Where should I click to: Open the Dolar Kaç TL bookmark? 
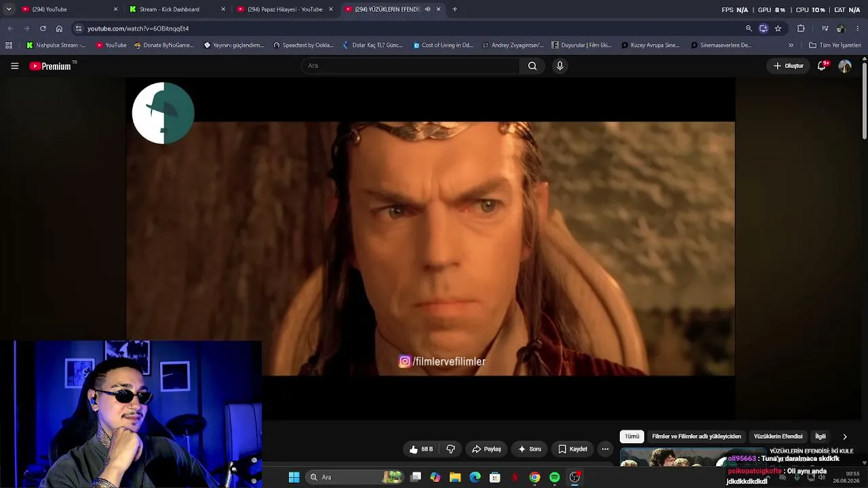point(373,45)
